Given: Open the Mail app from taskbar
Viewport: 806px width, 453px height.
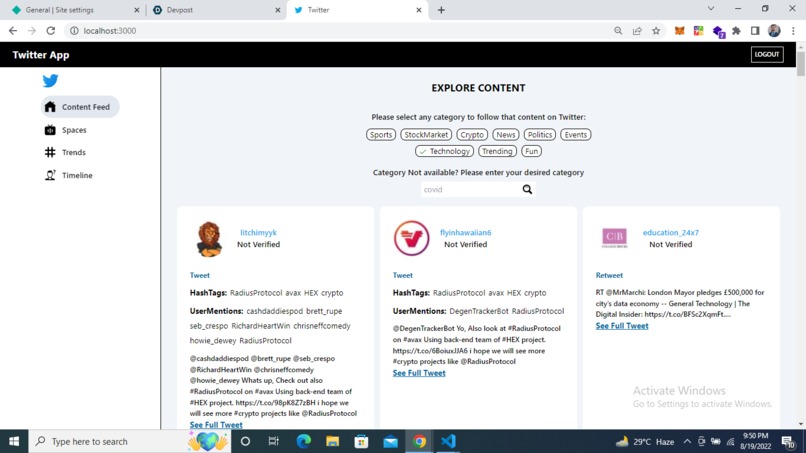Looking at the screenshot, I should click(x=391, y=441).
